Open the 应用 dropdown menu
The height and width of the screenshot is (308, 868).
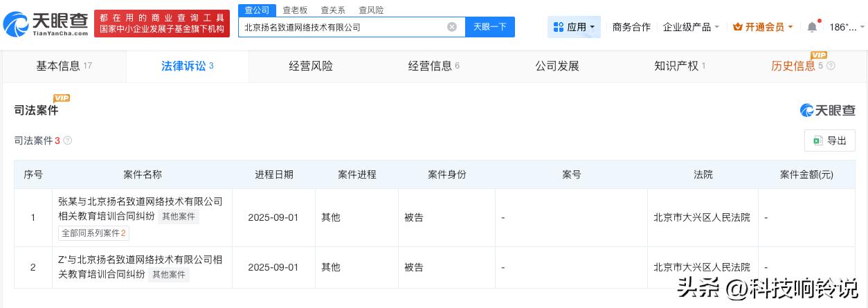574,27
